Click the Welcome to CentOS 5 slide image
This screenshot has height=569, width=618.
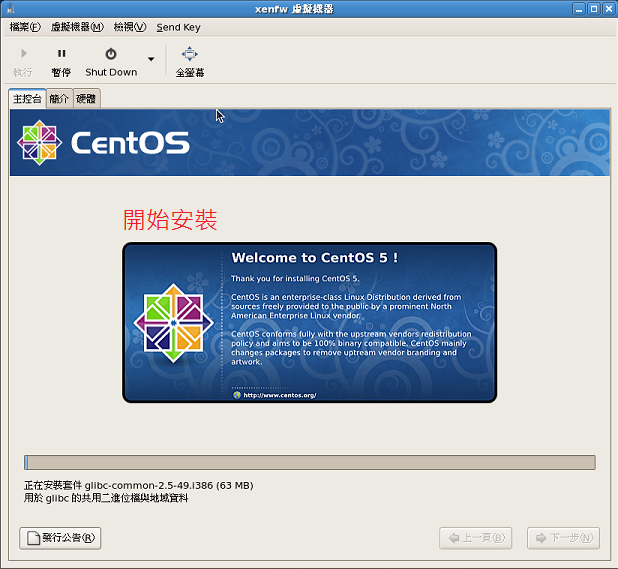pyautogui.click(x=309, y=322)
